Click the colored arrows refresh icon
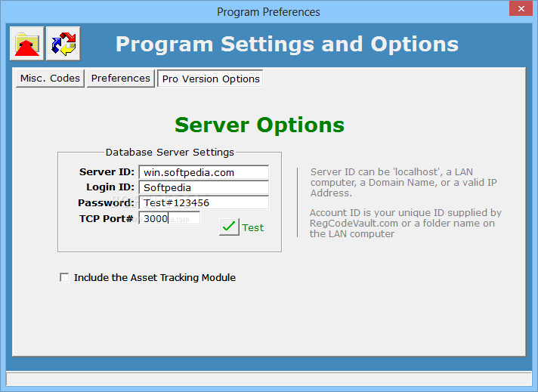 [x=63, y=44]
